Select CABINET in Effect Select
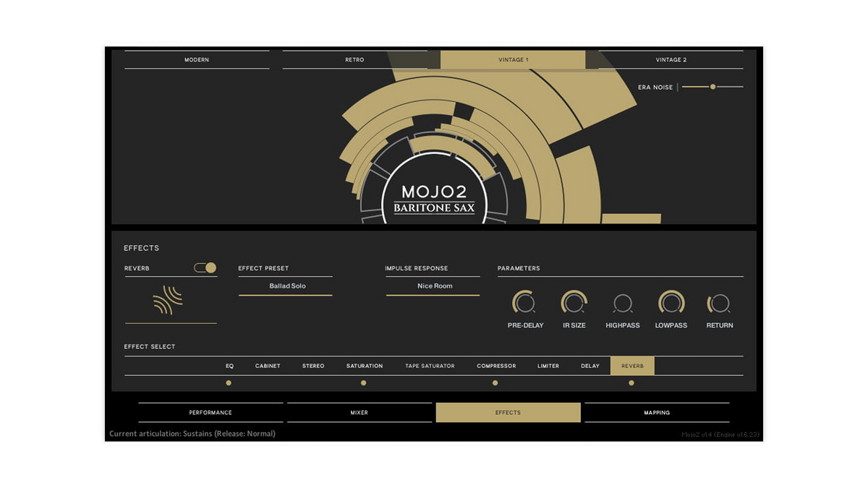This screenshot has width=868, height=488. 268,366
